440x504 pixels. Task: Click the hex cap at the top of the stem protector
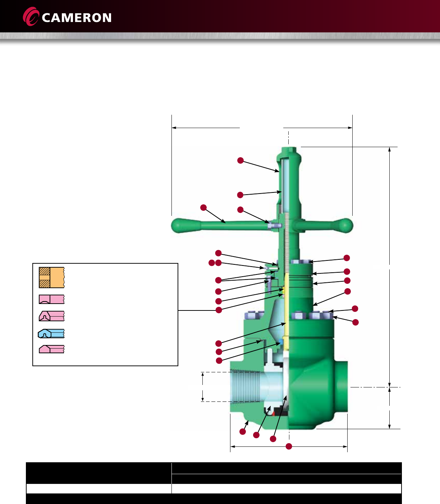coord(289,150)
